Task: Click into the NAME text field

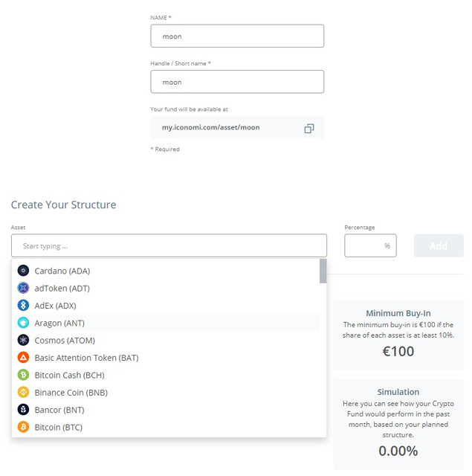Action: pos(237,36)
